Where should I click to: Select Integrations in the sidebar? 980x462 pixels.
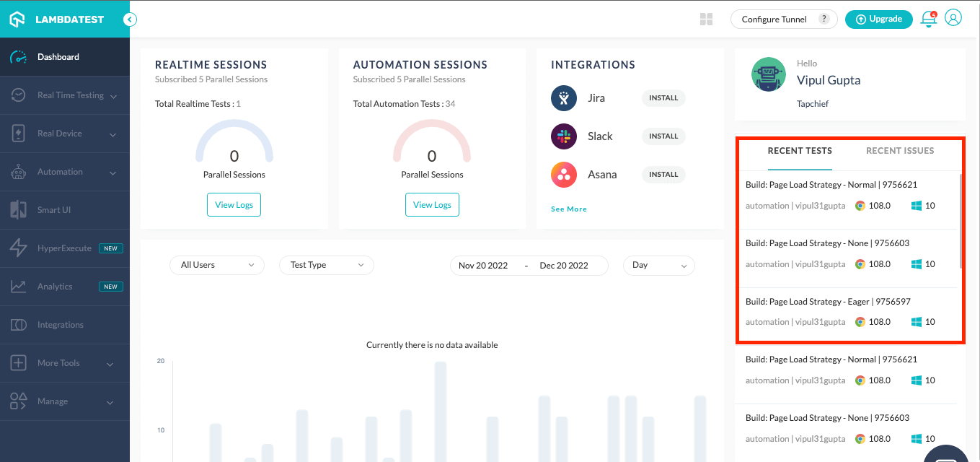[x=65, y=325]
